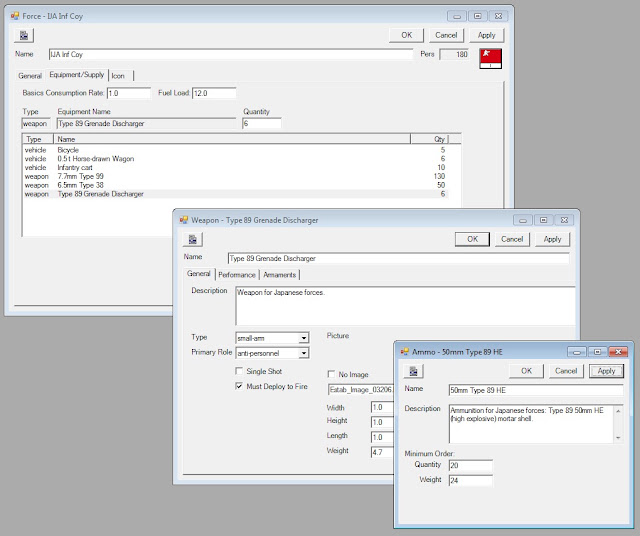Close the Ammo window
The width and height of the screenshot is (640, 536).
click(618, 352)
